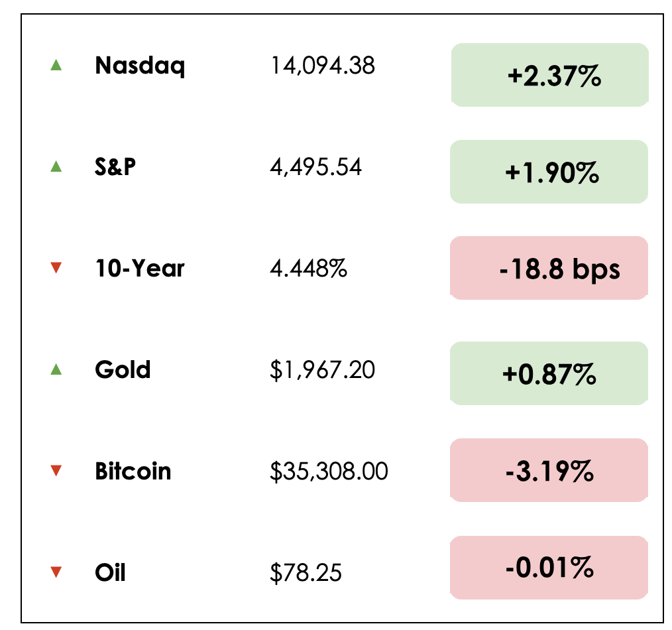Open the Gold row label
This screenshot has height=630, width=672.
tap(123, 369)
